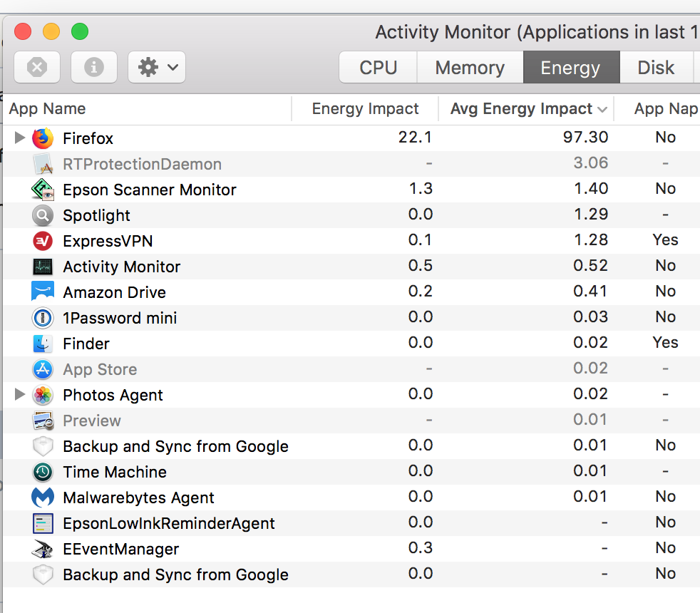Viewport: 700px width, 613px height.
Task: Click the Epson Scanner Monitor icon
Action: pos(43,190)
